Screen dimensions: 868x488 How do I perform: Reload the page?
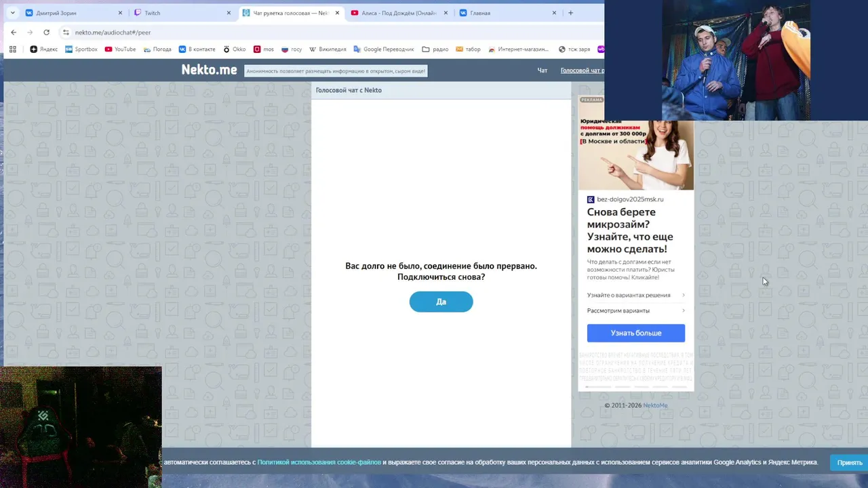click(x=46, y=32)
